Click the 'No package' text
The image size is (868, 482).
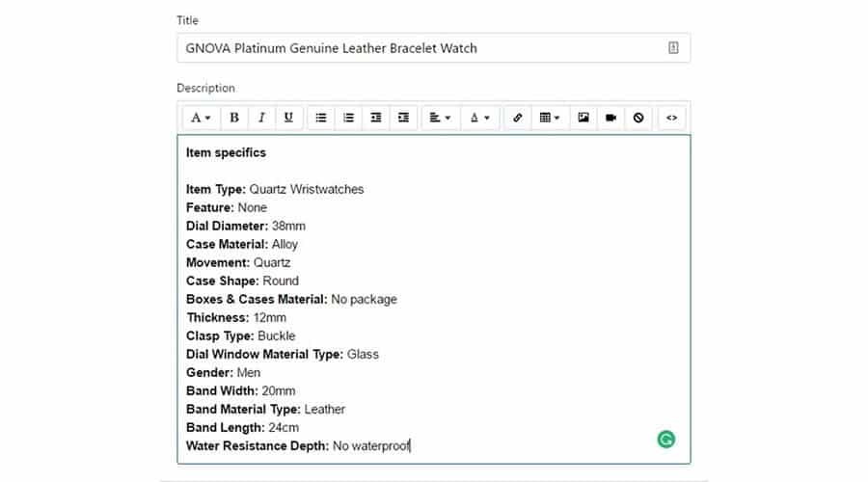[x=364, y=300]
